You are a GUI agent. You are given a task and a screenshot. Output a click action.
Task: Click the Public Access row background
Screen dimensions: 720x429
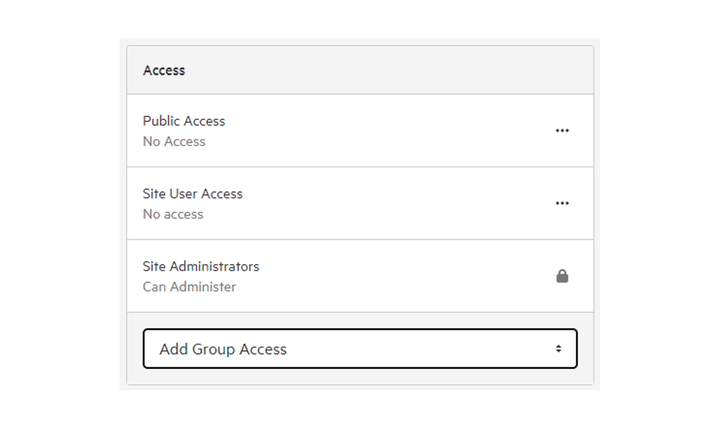pyautogui.click(x=360, y=131)
